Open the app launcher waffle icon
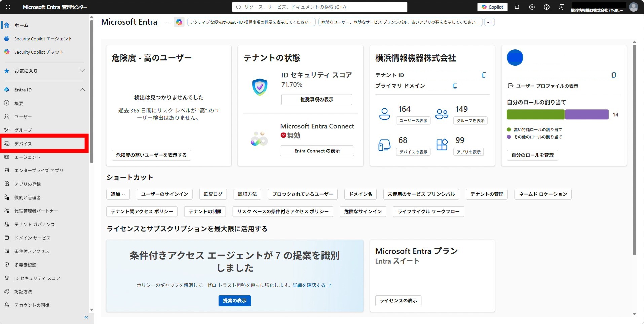 (8, 7)
